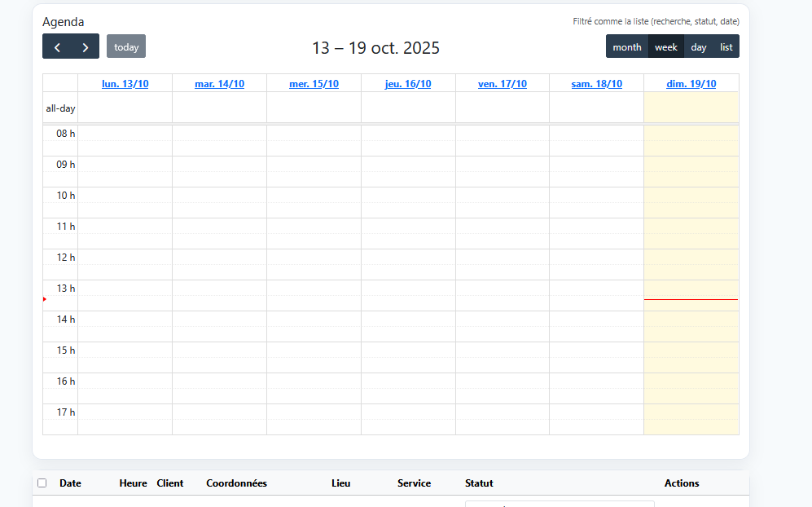Viewport: 812px width, 507px height.
Task: Go to the next week
Action: [x=85, y=46]
